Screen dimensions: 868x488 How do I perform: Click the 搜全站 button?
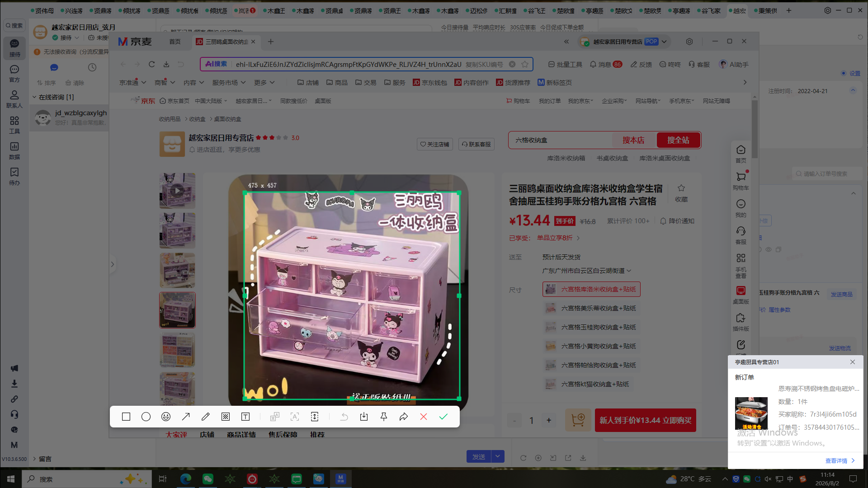[679, 140]
